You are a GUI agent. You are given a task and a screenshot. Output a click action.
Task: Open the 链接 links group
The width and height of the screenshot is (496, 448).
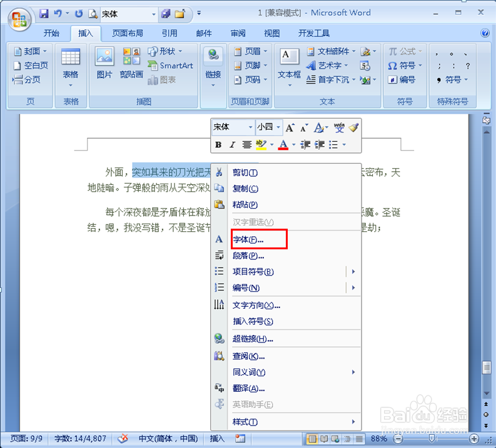pyautogui.click(x=213, y=67)
